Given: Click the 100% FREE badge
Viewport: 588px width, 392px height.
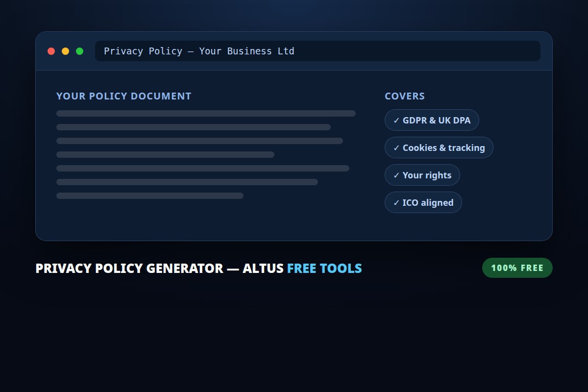Looking at the screenshot, I should tap(517, 268).
